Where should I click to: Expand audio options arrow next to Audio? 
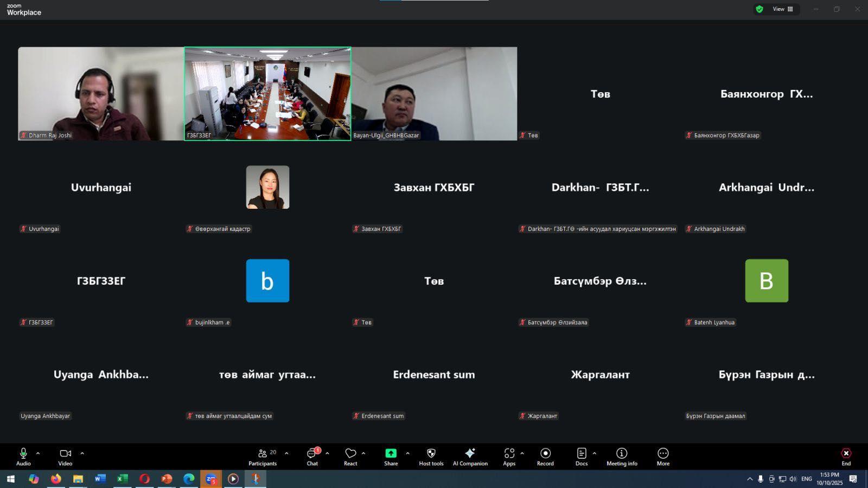(x=38, y=453)
